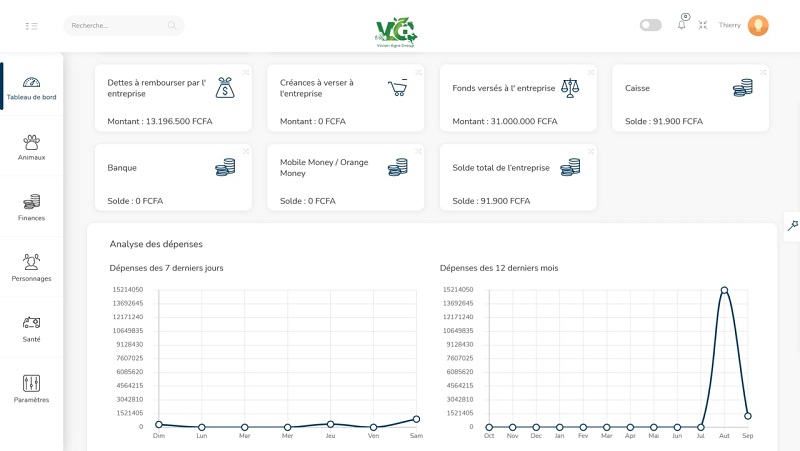
Task: Expand the Caisse card using corner icon
Action: click(763, 72)
